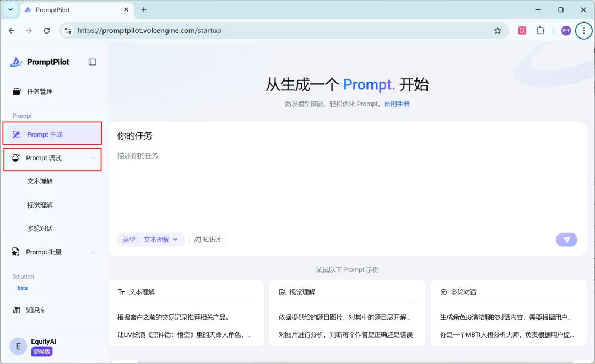Open the Prompt 调试 section
This screenshot has height=364, width=595.
[x=44, y=158]
